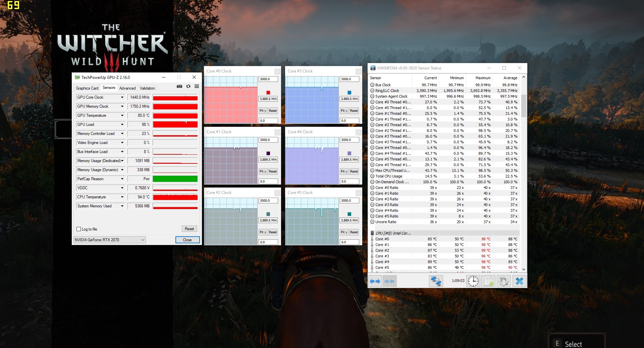Click the HWiNFO vertical scrollbar up arrow
This screenshot has width=644, height=348.
524,78
